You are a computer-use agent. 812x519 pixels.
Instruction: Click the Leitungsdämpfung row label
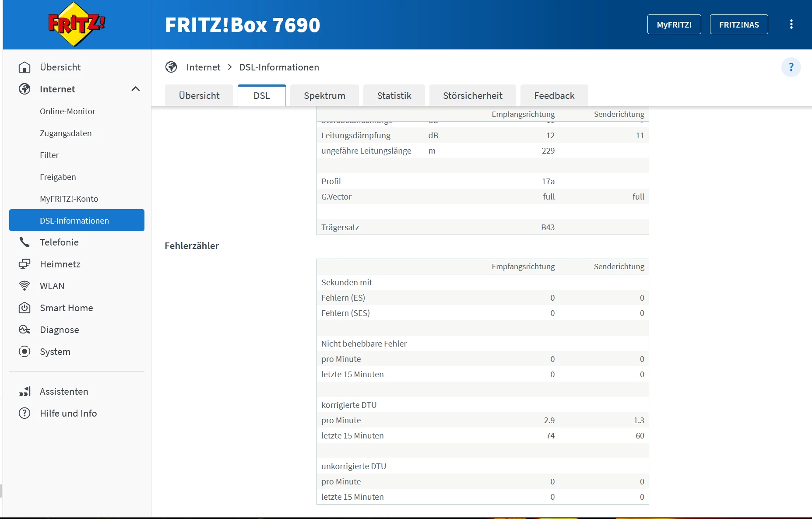coord(356,135)
